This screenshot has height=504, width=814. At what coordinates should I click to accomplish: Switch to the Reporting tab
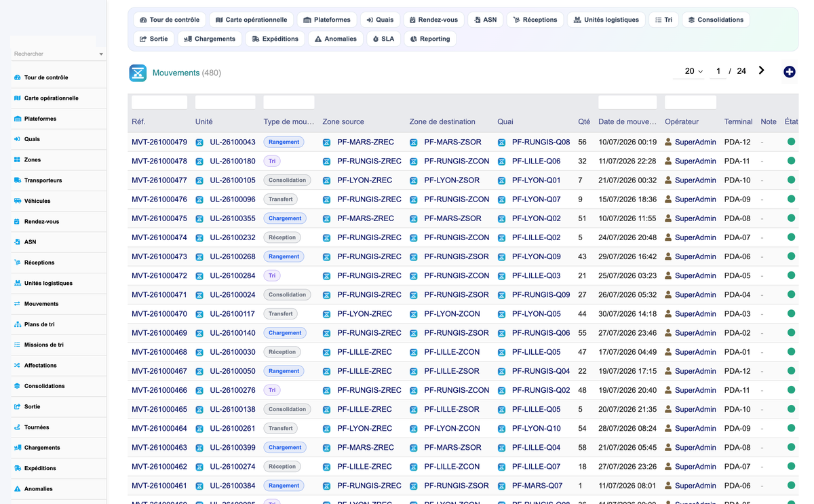[430, 39]
